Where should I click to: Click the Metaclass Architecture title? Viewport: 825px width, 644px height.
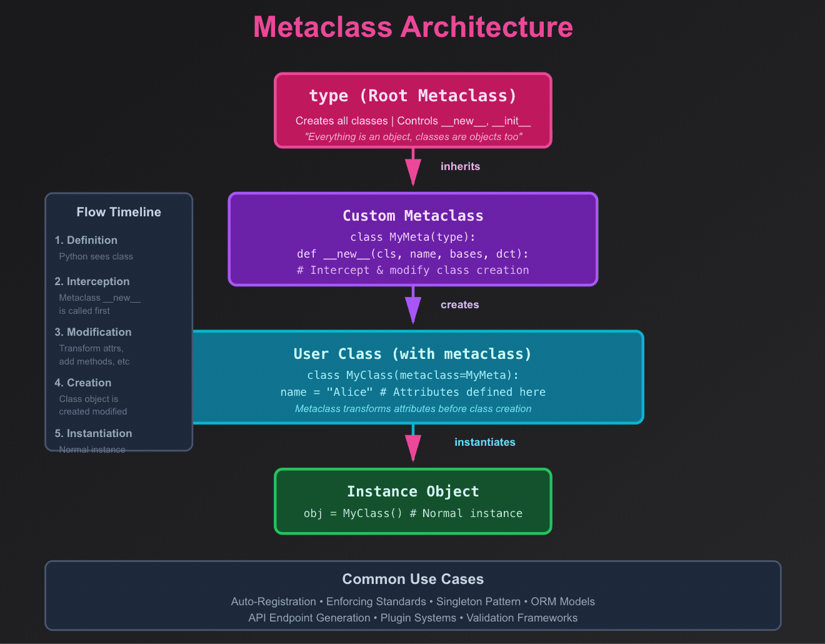(412, 27)
